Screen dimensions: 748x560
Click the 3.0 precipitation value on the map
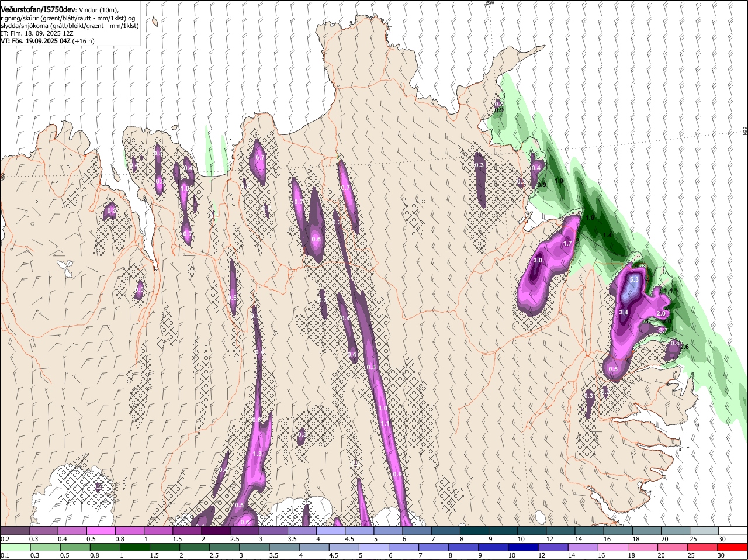[x=538, y=260]
